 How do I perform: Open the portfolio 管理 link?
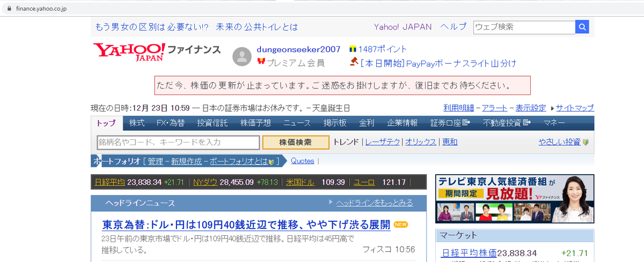[x=155, y=161]
